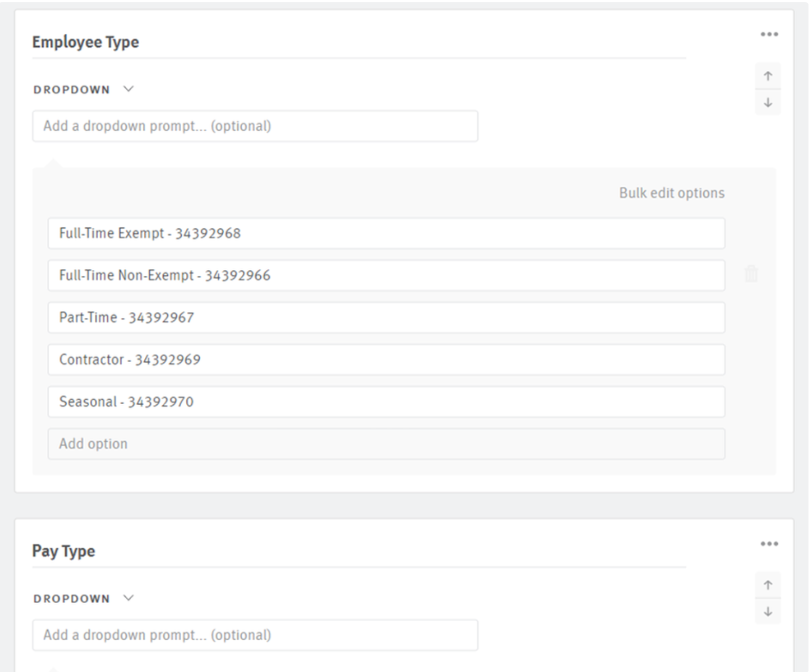Open the Pay Type more options menu
This screenshot has height=672, width=809.
click(769, 544)
